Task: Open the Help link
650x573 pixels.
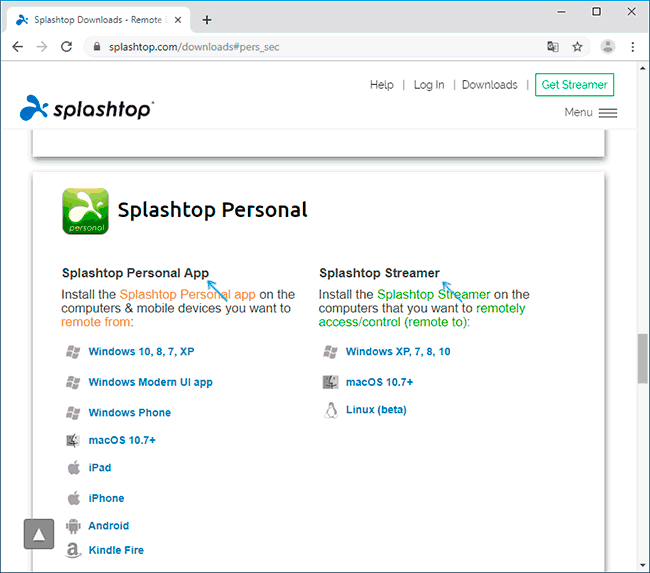Action: point(382,85)
